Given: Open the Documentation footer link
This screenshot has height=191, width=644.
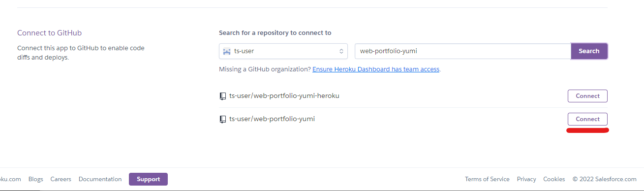Looking at the screenshot, I should [100, 179].
